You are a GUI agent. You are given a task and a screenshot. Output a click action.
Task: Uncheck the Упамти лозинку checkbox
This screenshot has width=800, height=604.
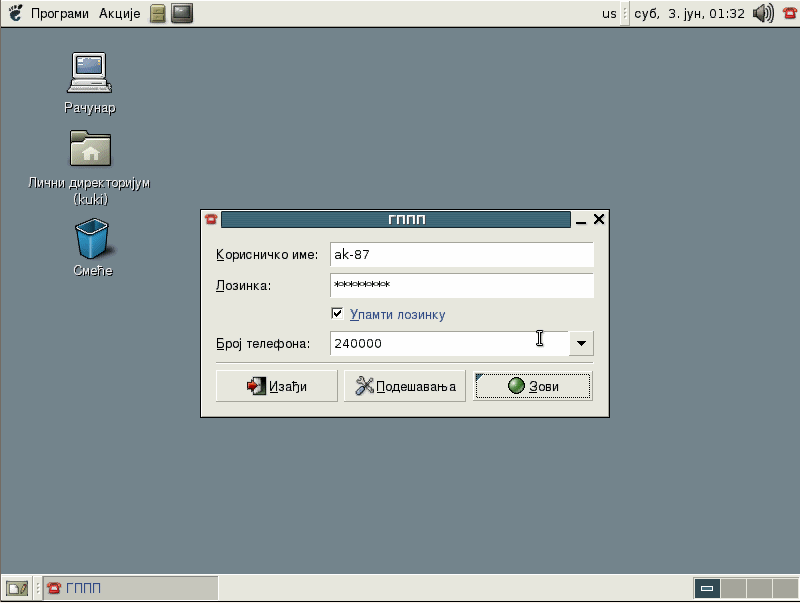coord(337,313)
